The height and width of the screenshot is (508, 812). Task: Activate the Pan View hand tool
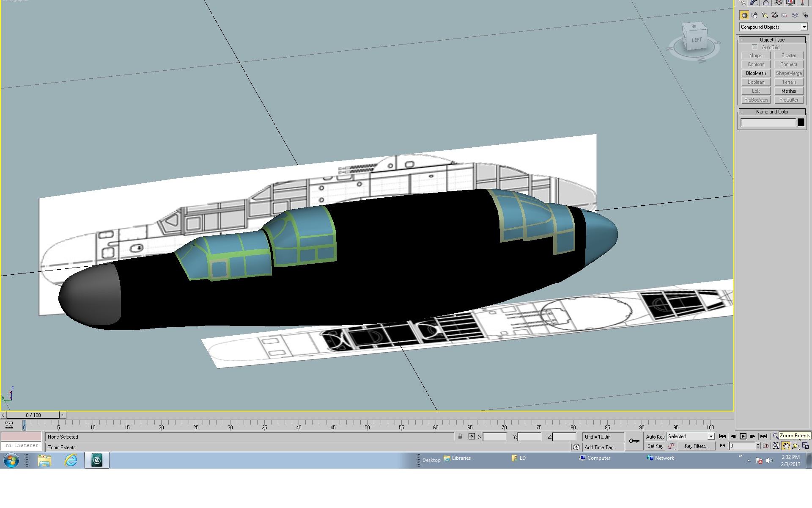[x=786, y=446]
